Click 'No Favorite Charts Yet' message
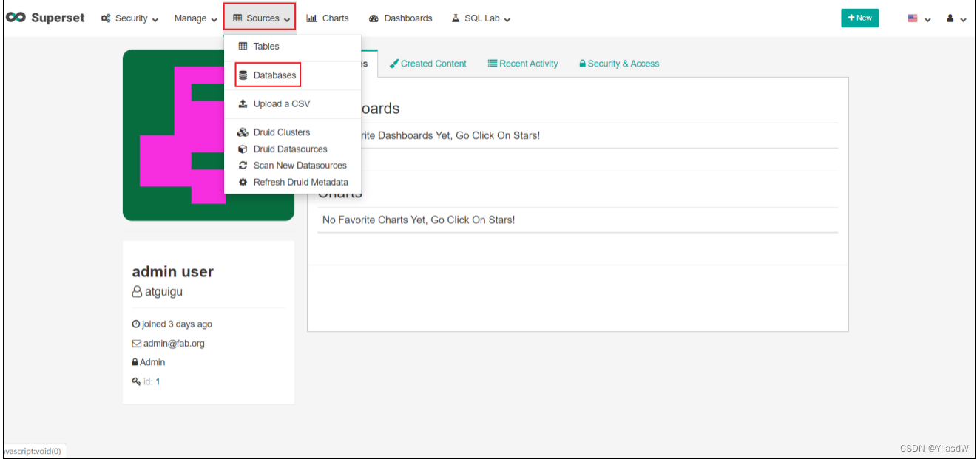Screen dimensions: 980x459 pos(419,220)
